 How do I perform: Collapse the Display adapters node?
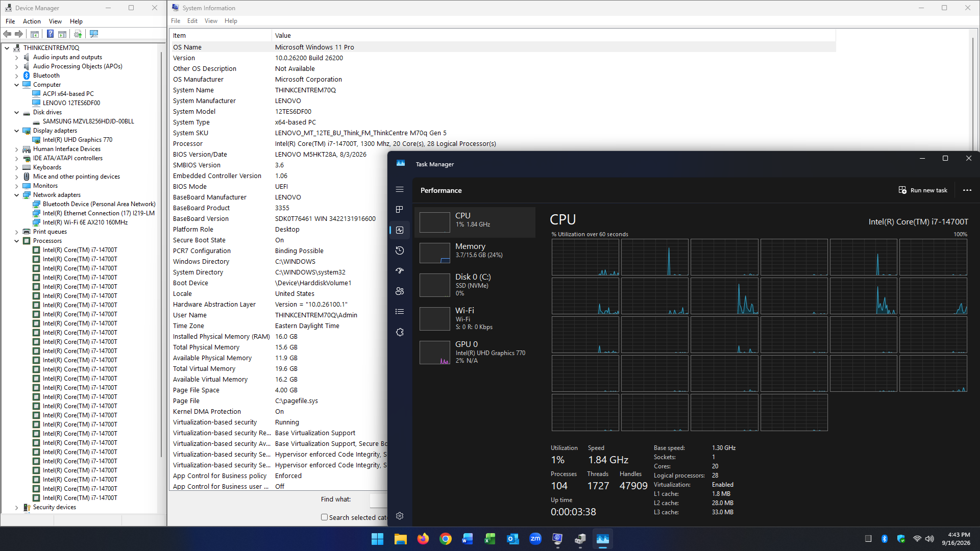point(16,131)
